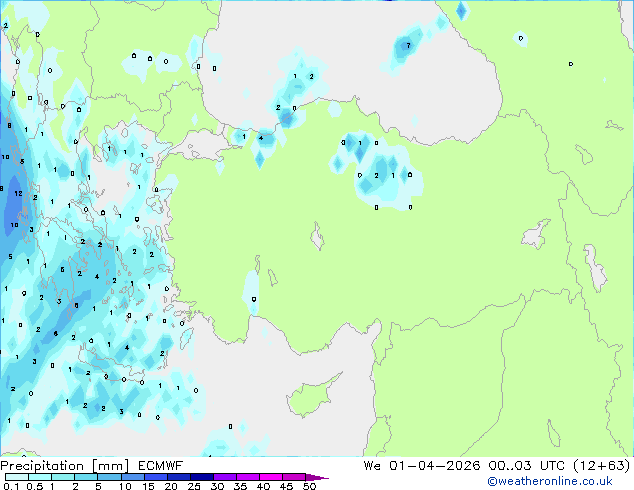Image resolution: width=634 pixels, height=490 pixels.
Task: Pick the 10–15 mm legend color swatch
Action: coord(132,477)
